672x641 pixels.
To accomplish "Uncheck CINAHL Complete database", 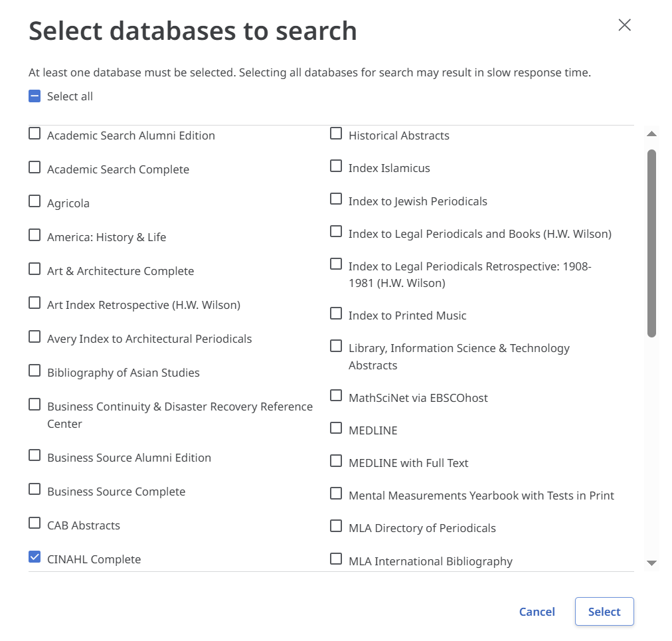I will pyautogui.click(x=35, y=558).
